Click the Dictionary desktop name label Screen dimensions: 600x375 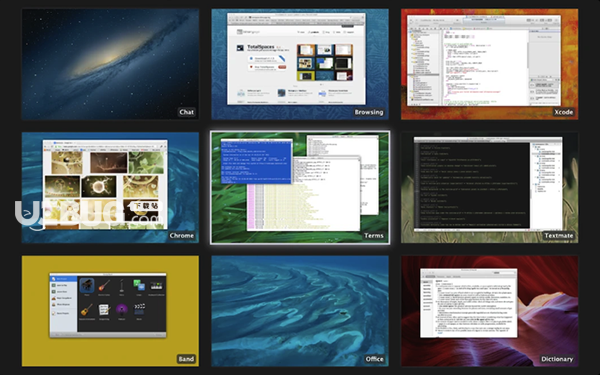pos(557,359)
